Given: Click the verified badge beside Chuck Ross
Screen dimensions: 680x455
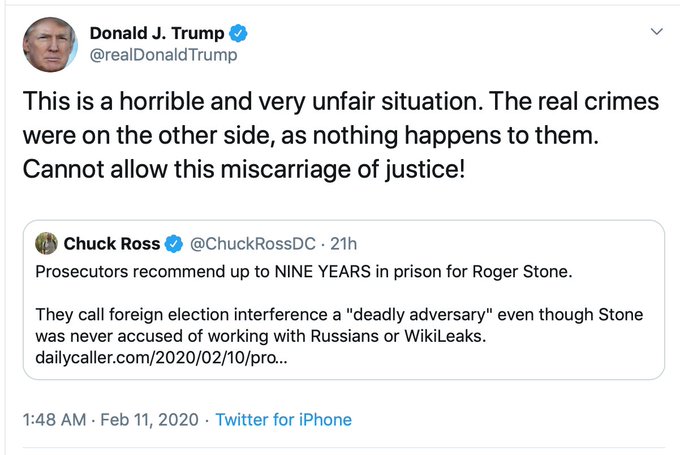Looking at the screenshot, I should coord(174,244).
